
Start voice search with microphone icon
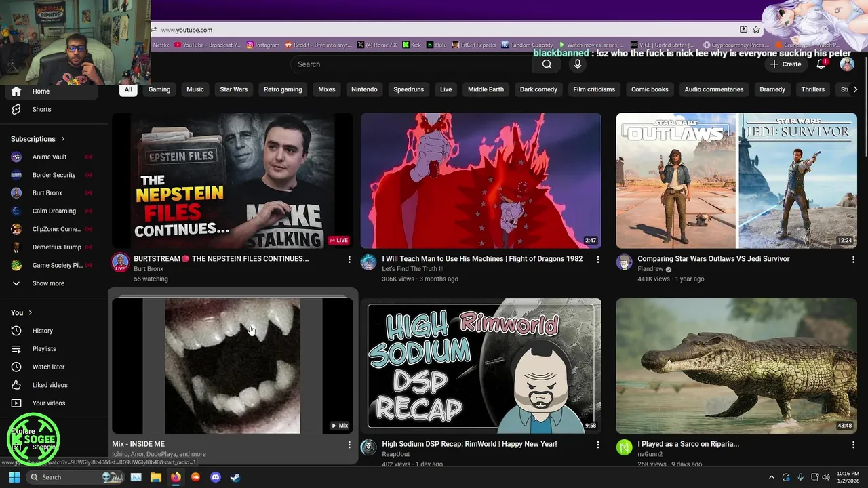tap(578, 64)
